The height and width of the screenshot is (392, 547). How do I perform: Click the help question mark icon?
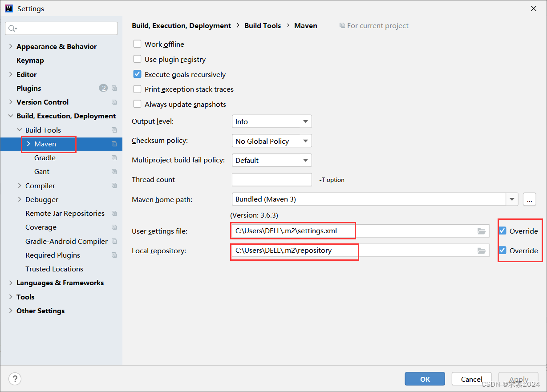pyautogui.click(x=15, y=379)
